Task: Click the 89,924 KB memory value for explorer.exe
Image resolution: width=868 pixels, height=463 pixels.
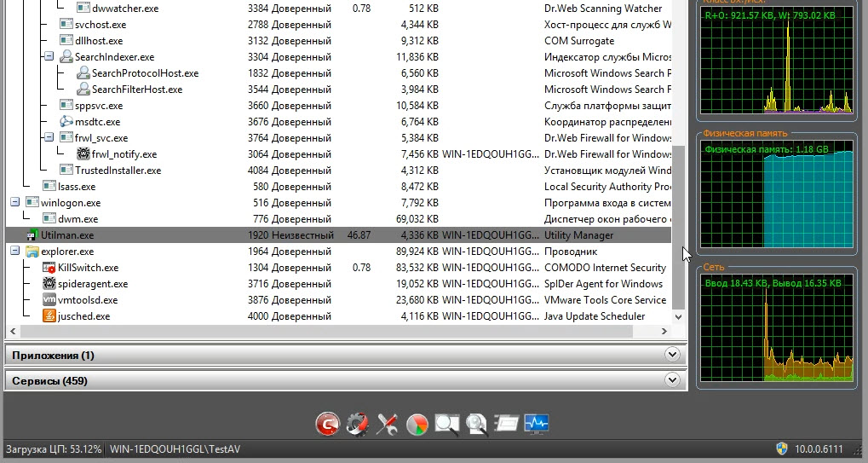Action: coord(418,252)
